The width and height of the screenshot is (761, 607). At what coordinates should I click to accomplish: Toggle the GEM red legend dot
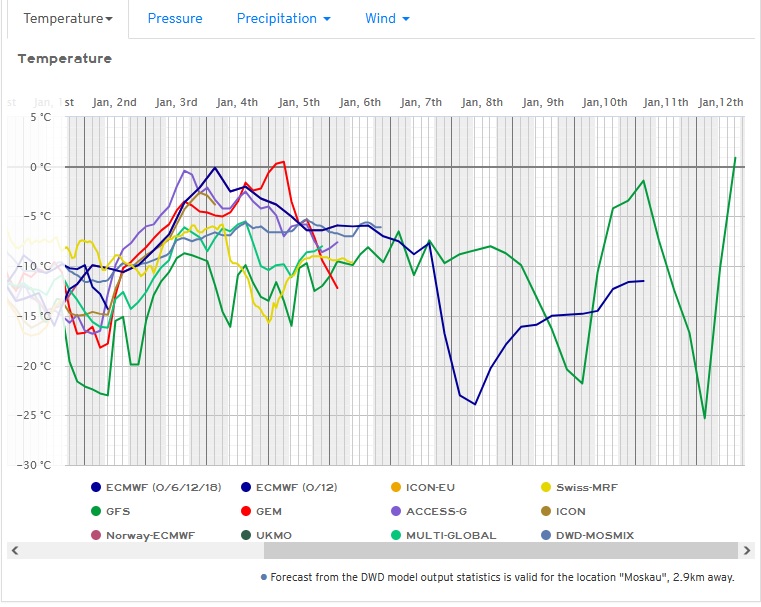coord(246,511)
